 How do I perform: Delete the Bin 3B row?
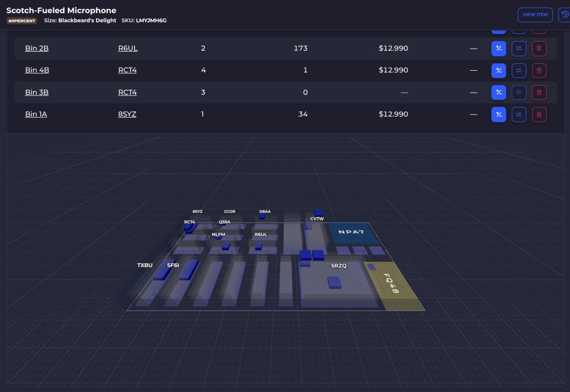point(539,92)
